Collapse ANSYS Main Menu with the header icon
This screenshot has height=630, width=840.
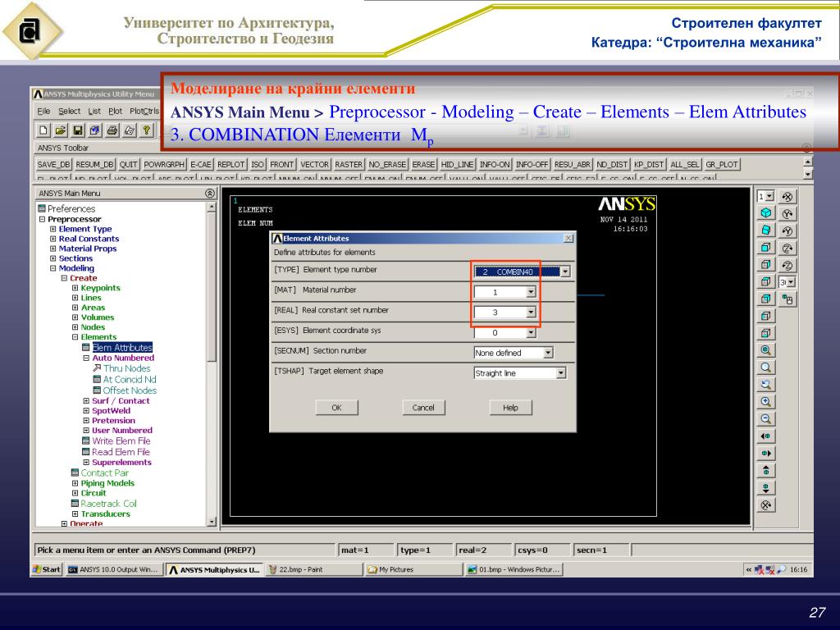tap(210, 193)
